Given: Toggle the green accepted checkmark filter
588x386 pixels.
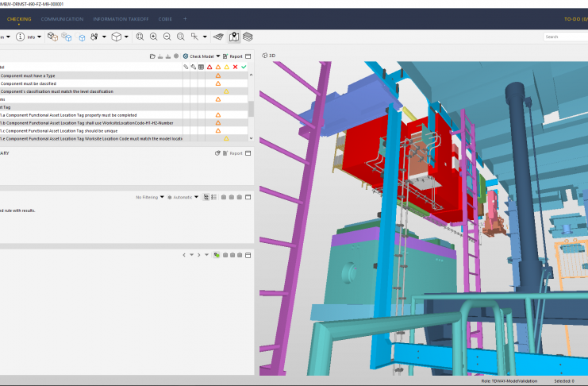Looking at the screenshot, I should (x=244, y=67).
